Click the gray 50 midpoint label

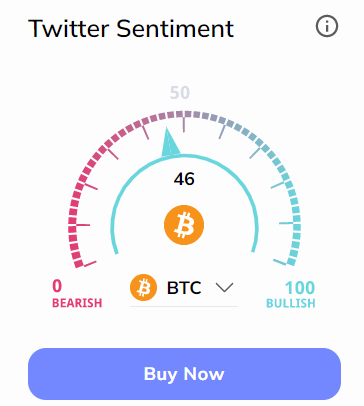[180, 93]
